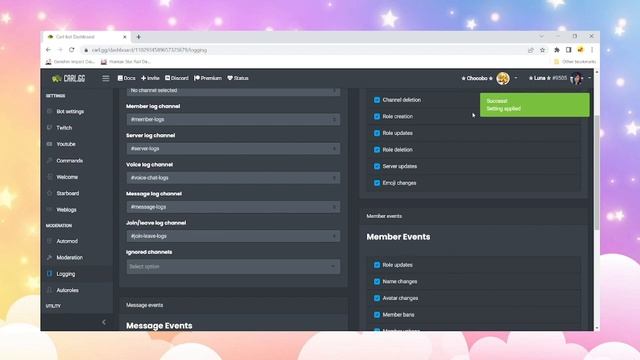The image size is (640, 360).
Task: Open the Member log channel dropdown
Action: coord(233,120)
